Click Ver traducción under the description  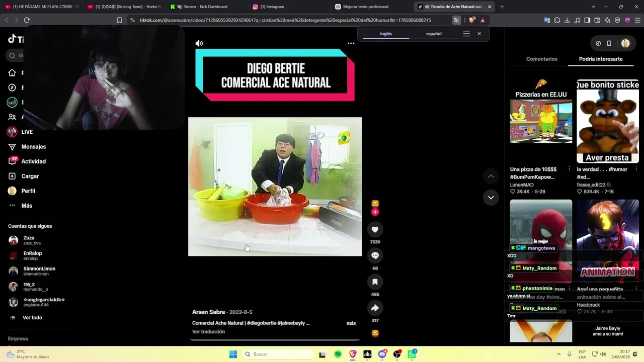tap(208, 332)
